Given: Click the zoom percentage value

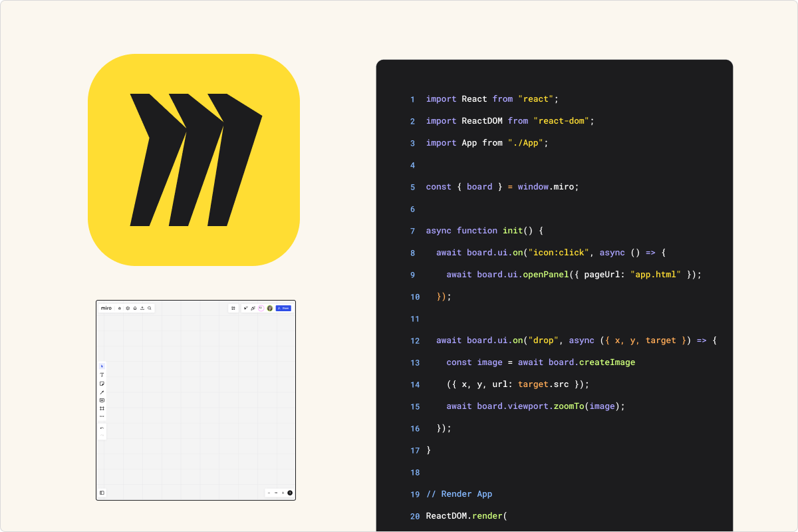Looking at the screenshot, I should click(x=276, y=493).
